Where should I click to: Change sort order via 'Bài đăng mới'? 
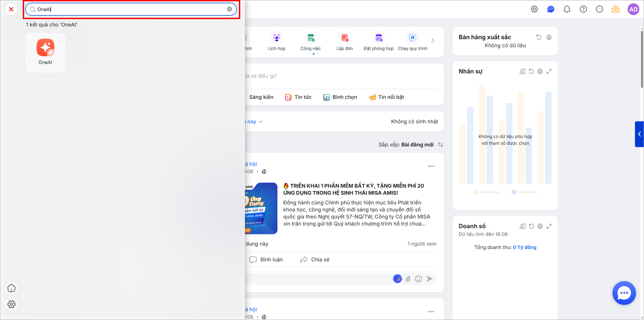pos(417,145)
